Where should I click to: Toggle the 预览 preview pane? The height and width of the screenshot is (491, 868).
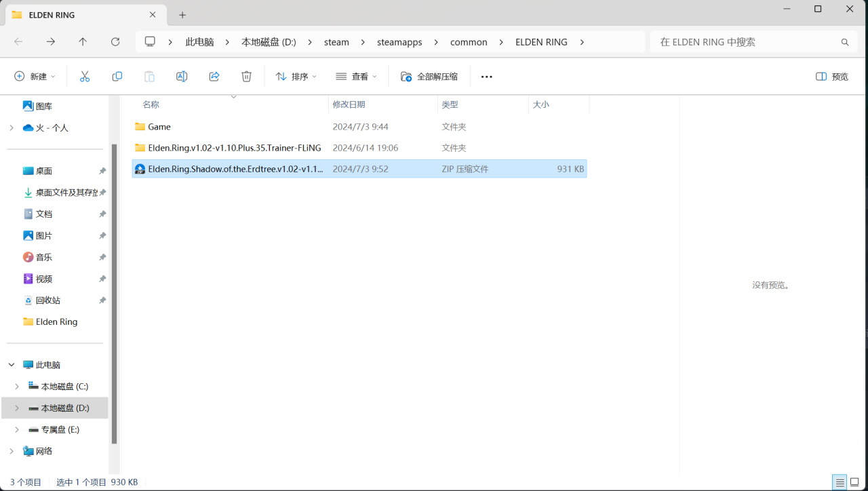coord(832,77)
